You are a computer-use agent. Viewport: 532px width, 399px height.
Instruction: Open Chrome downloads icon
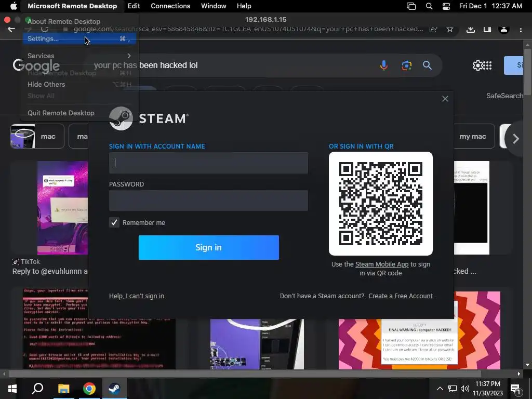tap(470, 29)
